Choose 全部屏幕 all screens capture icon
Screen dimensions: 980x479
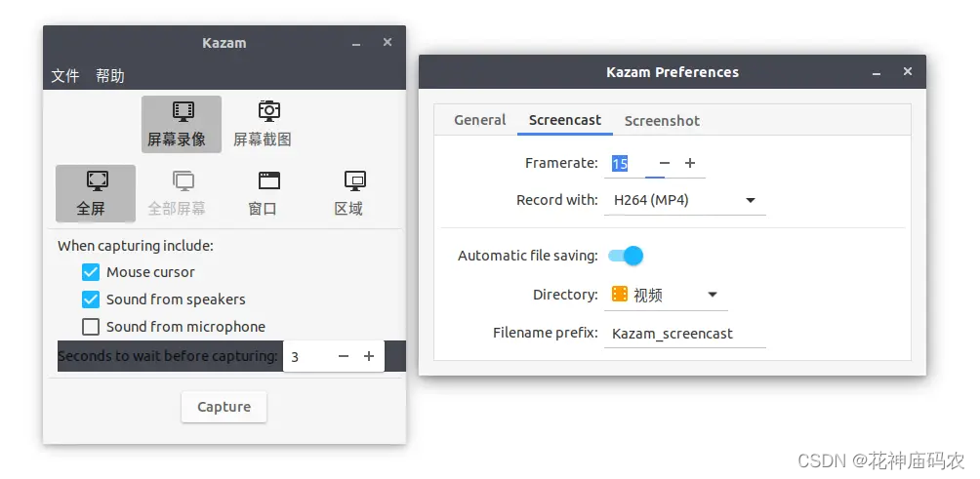tap(177, 193)
